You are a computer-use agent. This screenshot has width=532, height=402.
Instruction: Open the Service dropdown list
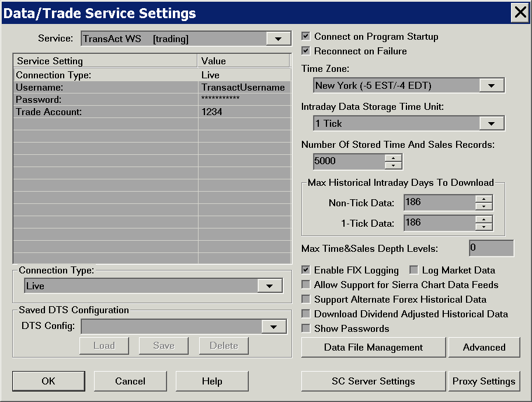coord(278,39)
